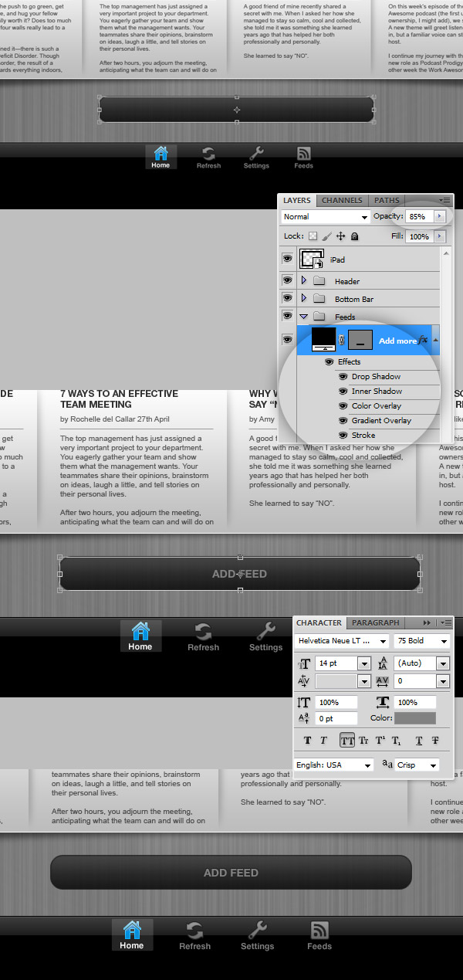Click the Lock all padlock icon

(x=354, y=236)
